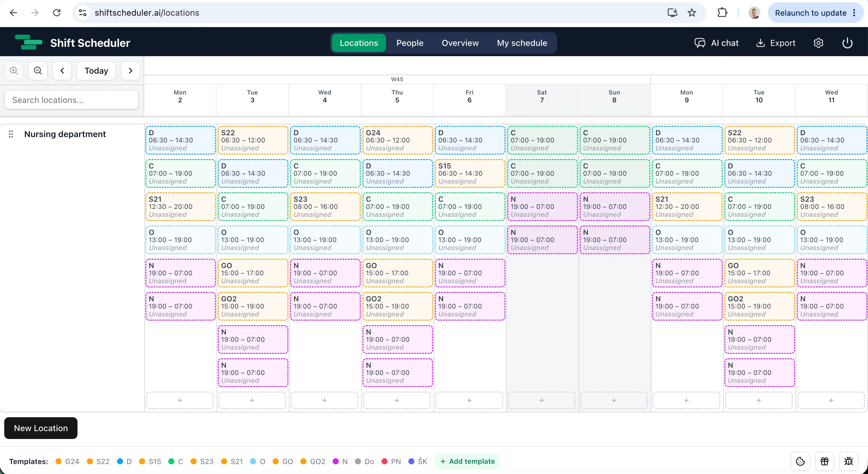
Task: Add a shift on Saturday 7
Action: point(541,400)
